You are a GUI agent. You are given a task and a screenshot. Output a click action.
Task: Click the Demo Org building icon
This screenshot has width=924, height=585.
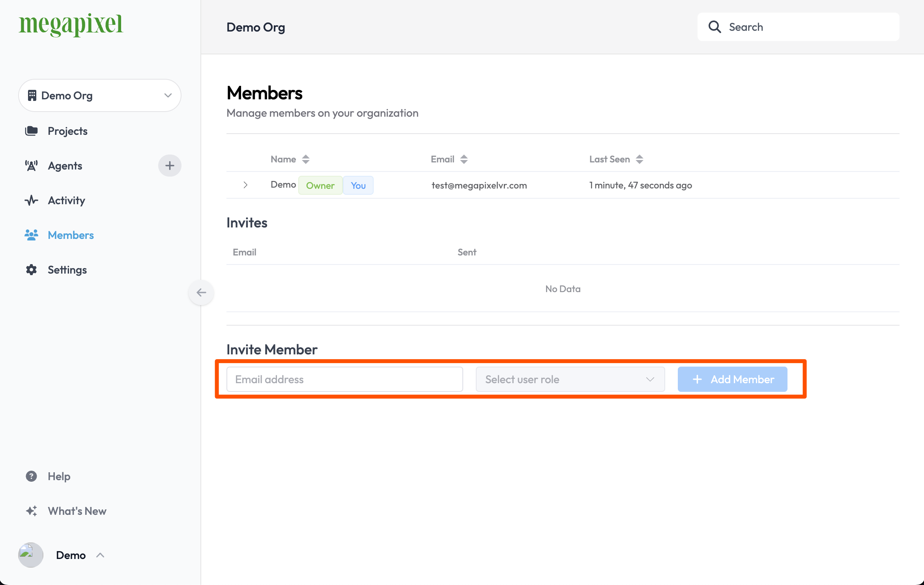point(32,95)
